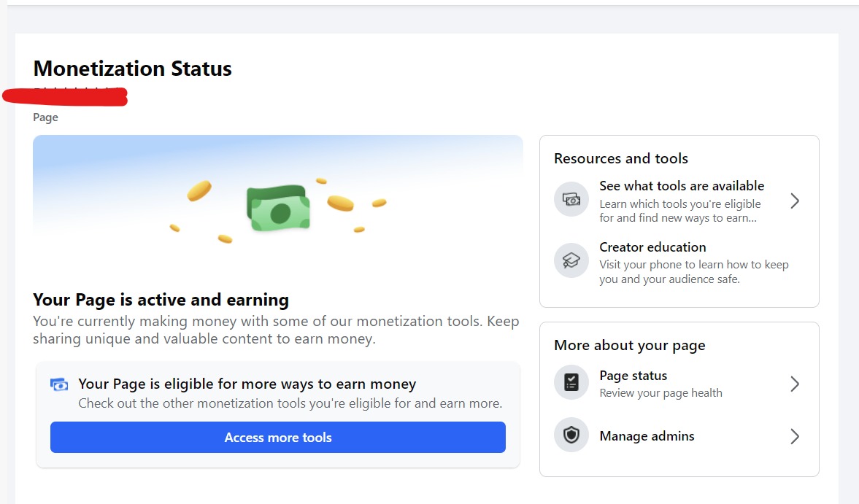The image size is (859, 504).
Task: Click "Review your page health" subtitle
Action: 660,393
